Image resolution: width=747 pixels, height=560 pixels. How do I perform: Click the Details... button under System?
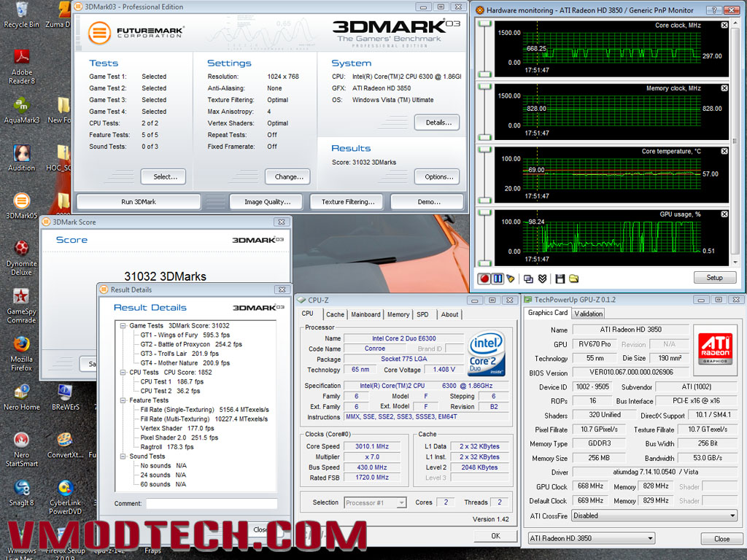click(437, 122)
